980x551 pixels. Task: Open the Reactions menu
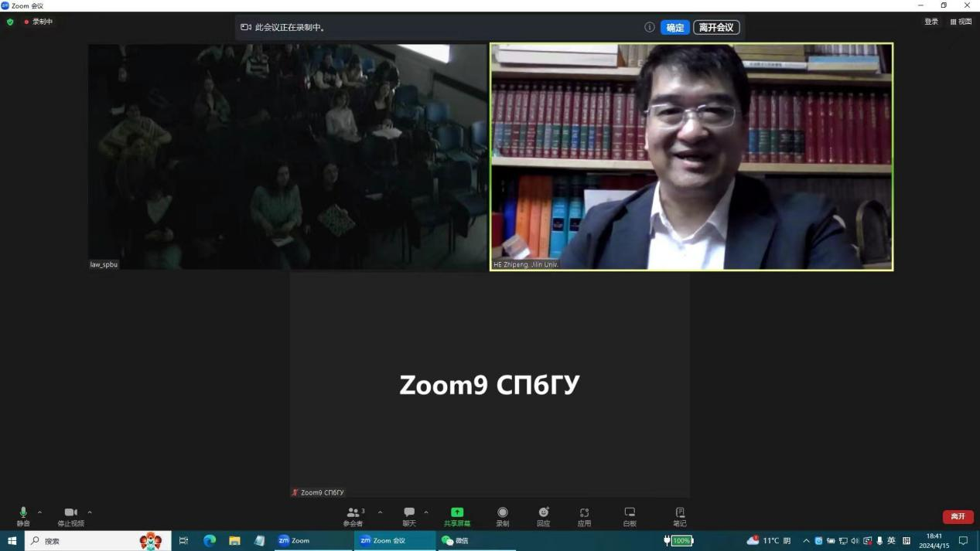(543, 515)
